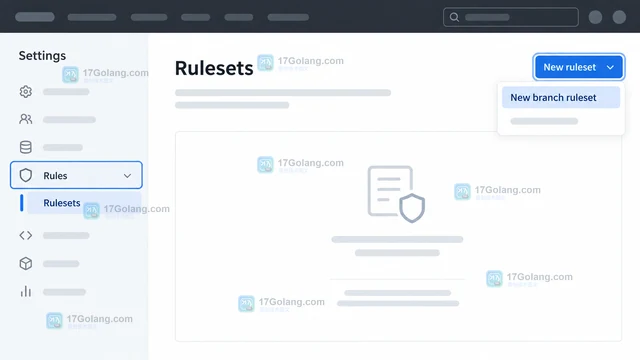Open the Rules sidebar item
The image size is (640, 360).
coord(76,175)
